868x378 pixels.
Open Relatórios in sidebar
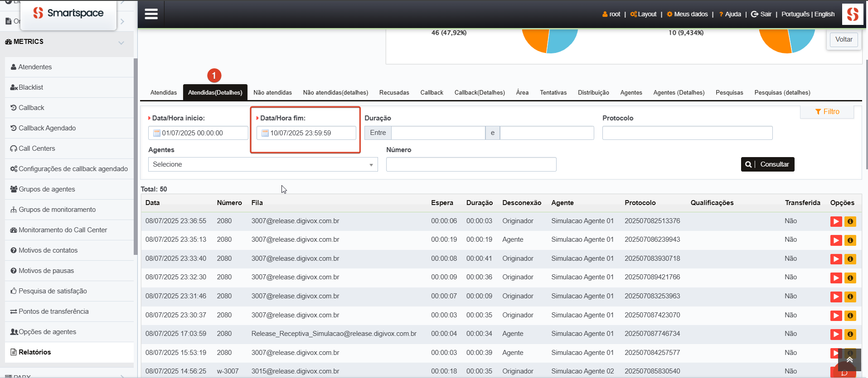pyautogui.click(x=69, y=352)
